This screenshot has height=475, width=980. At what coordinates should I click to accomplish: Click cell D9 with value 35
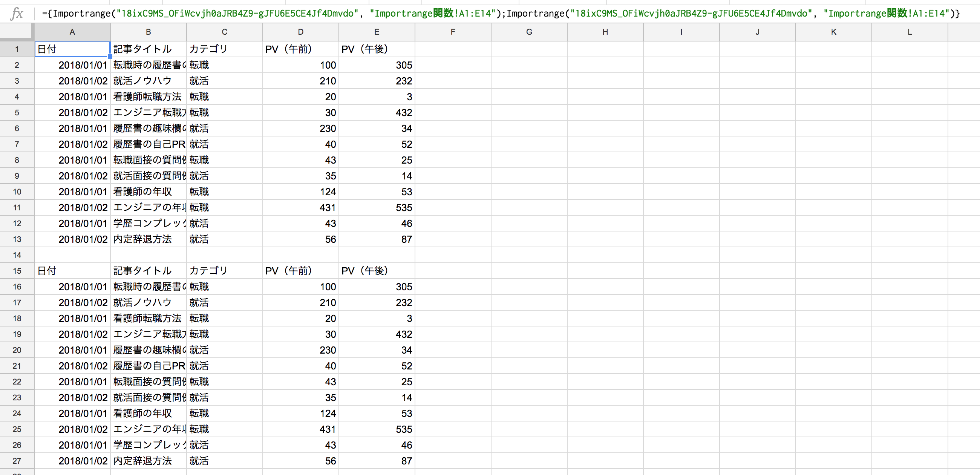[x=300, y=176]
